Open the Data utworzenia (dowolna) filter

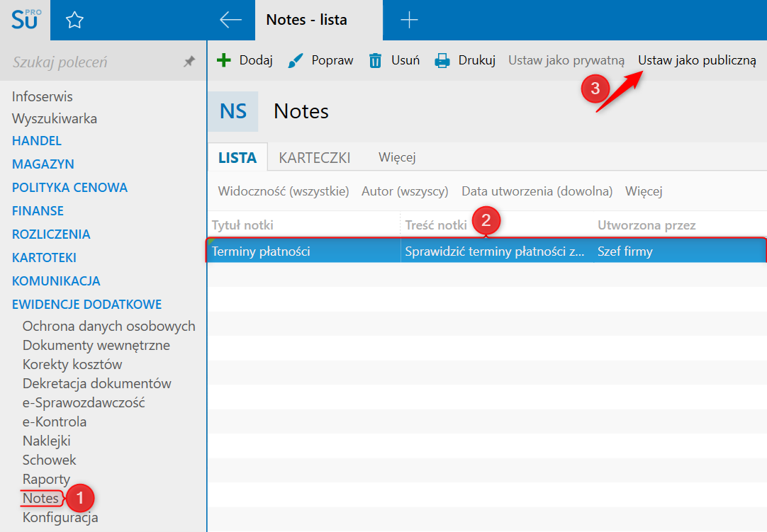[537, 191]
